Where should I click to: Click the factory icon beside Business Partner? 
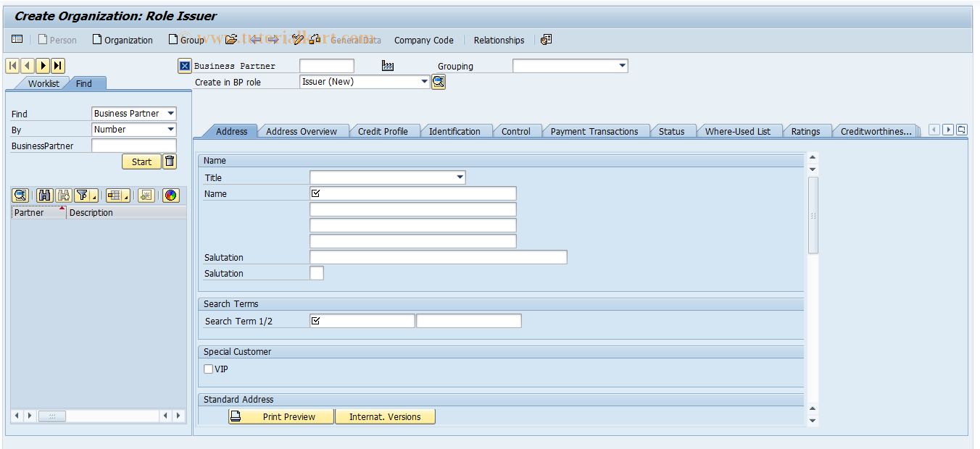(x=388, y=66)
